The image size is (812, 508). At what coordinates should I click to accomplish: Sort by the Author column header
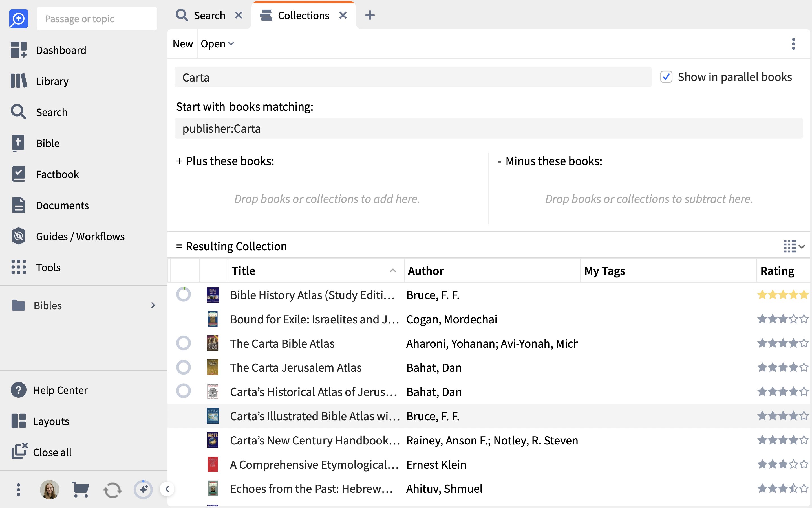click(x=492, y=271)
